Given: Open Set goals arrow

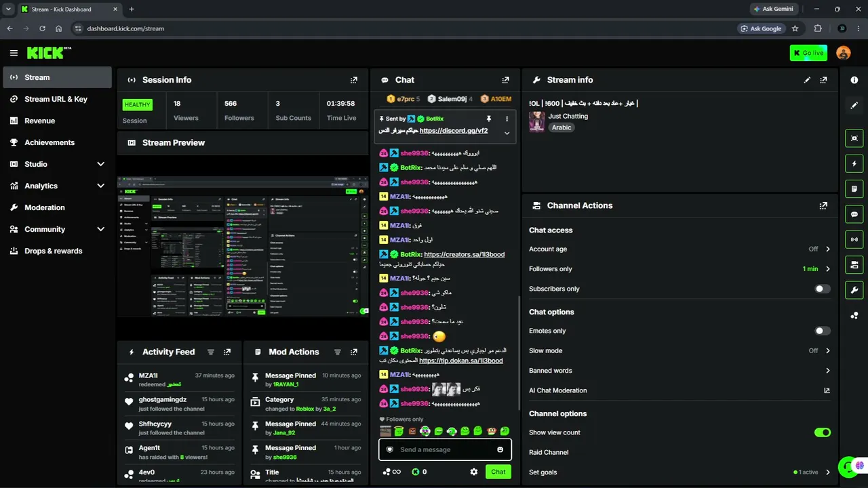Looking at the screenshot, I should (x=828, y=472).
